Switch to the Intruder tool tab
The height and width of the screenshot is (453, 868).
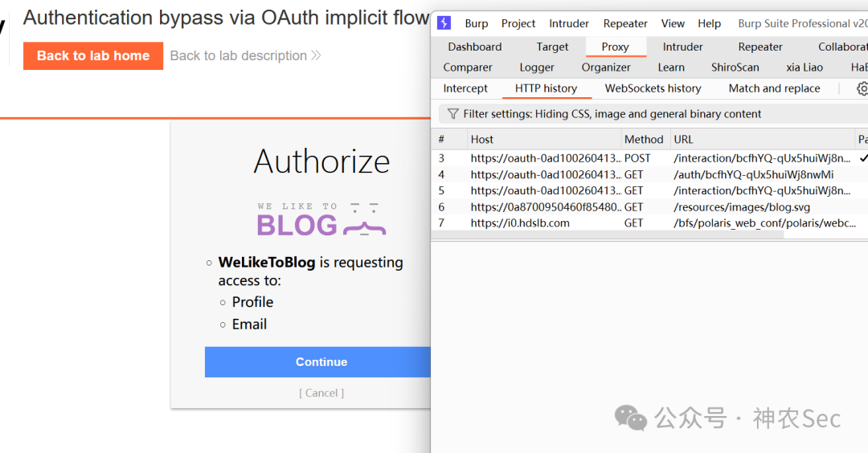pyautogui.click(x=682, y=47)
